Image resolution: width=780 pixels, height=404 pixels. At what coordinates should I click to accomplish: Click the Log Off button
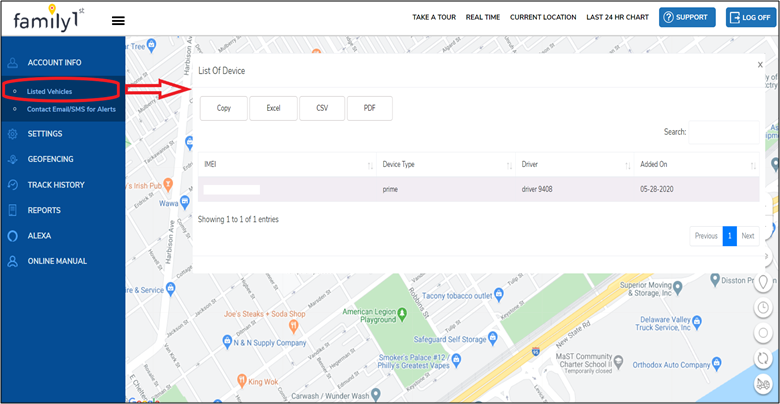click(x=751, y=17)
